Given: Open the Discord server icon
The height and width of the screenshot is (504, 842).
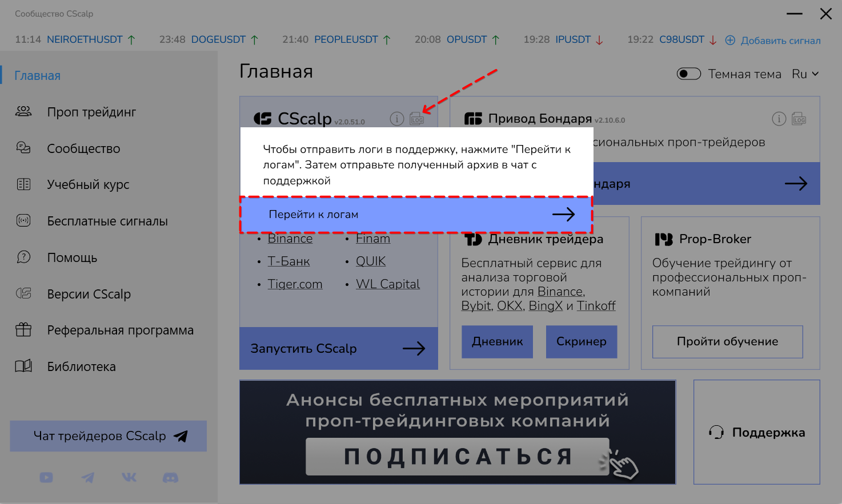Looking at the screenshot, I should 170,477.
